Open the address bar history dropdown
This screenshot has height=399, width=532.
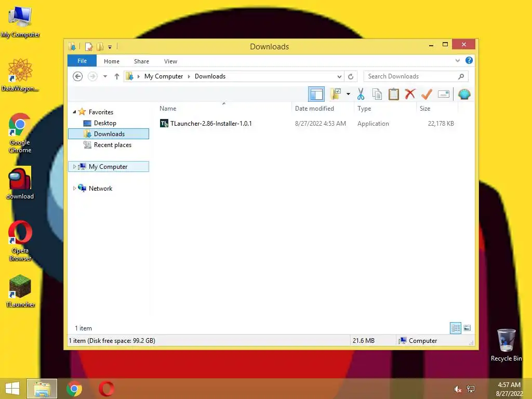coord(339,76)
